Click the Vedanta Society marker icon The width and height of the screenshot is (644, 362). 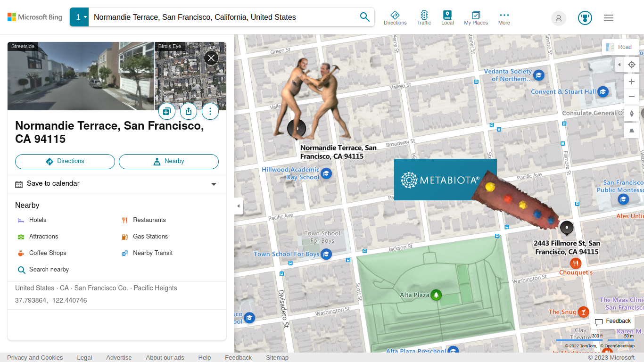point(539,75)
